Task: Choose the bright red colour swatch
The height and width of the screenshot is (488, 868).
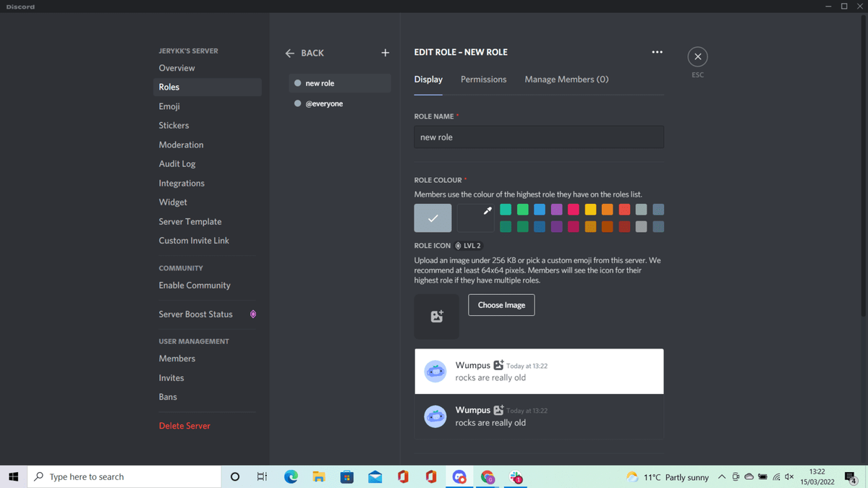Action: [624, 210]
